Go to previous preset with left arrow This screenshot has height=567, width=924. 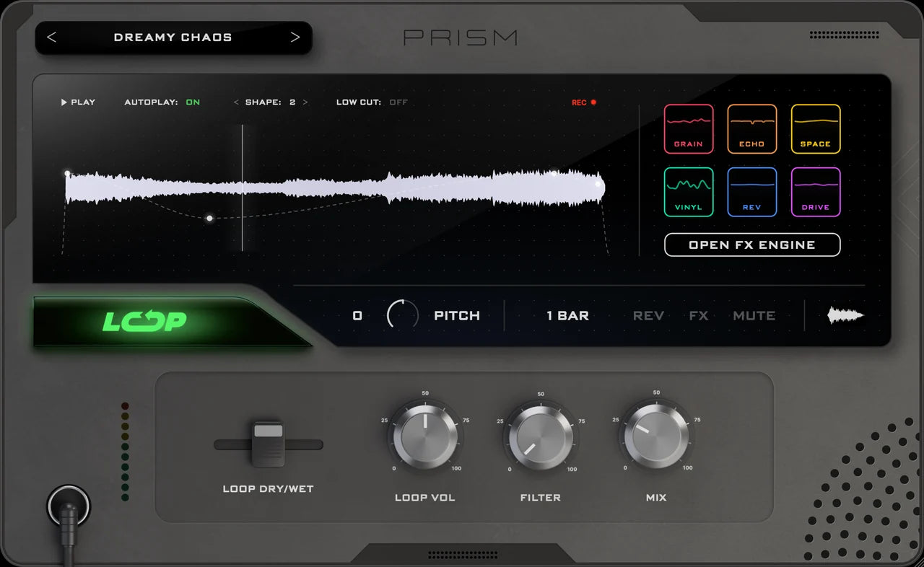click(51, 38)
